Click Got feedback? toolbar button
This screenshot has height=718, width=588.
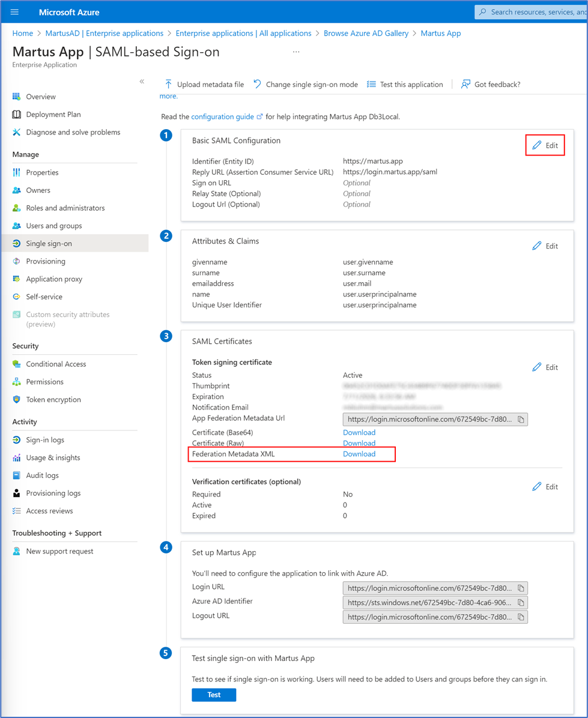pyautogui.click(x=491, y=84)
